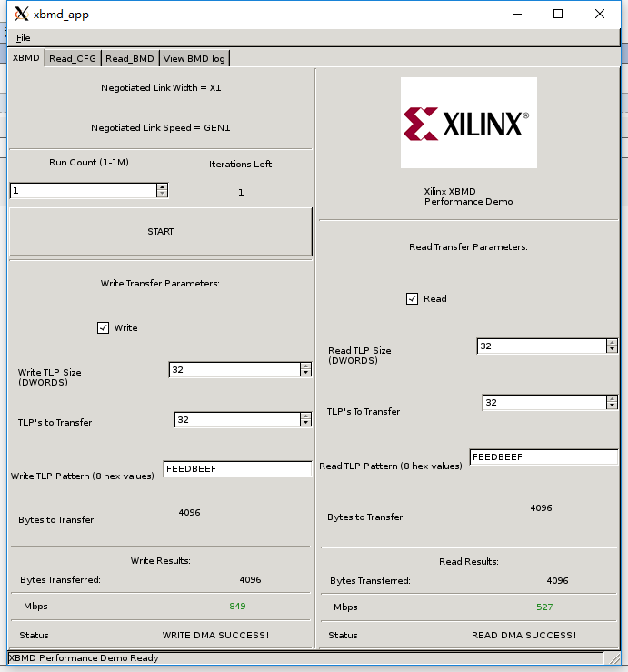
Task: Click the read TLP's To Transfer field
Action: click(x=544, y=403)
